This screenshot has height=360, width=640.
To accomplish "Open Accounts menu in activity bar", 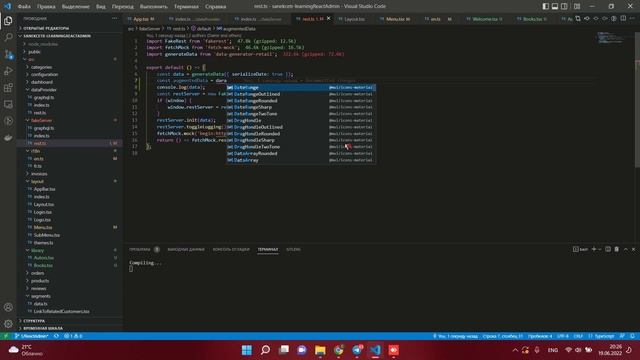I will click(x=8, y=307).
